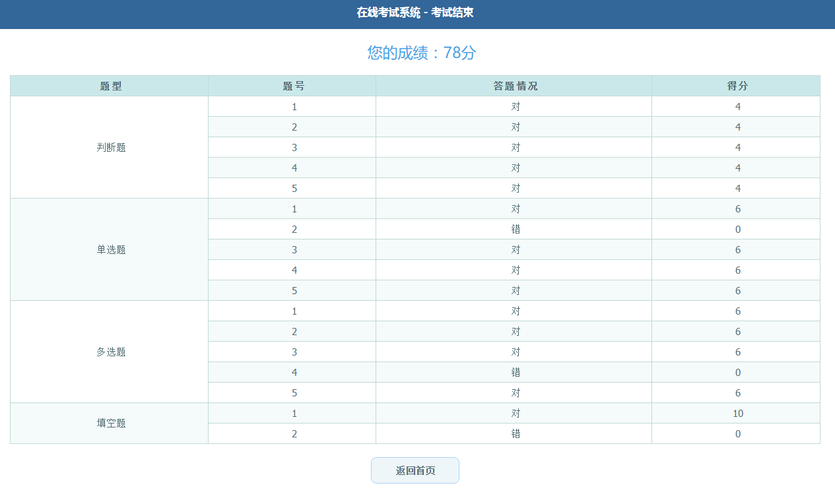Click the 错 result for 多选题 question 4
This screenshot has height=504, width=835.
pyautogui.click(x=516, y=372)
